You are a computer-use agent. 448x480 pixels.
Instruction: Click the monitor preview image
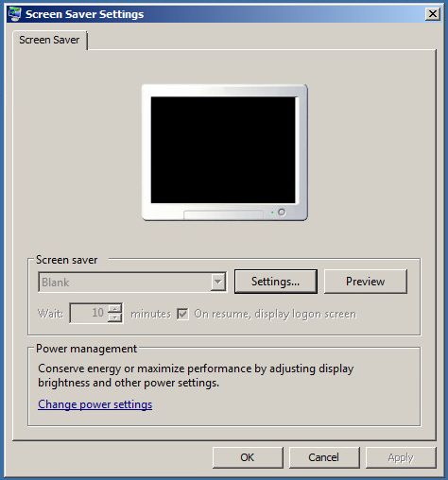[225, 152]
